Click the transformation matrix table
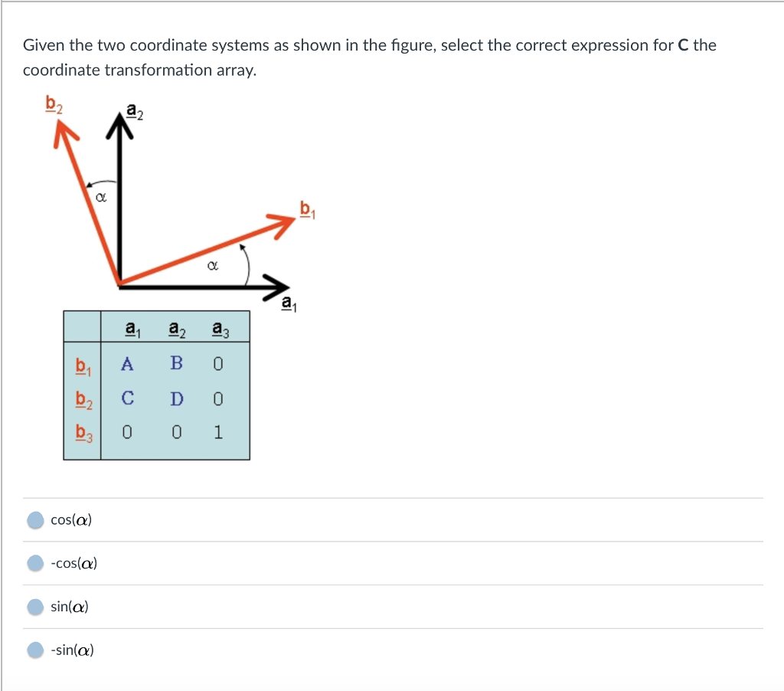This screenshot has height=691, width=784. 155,385
